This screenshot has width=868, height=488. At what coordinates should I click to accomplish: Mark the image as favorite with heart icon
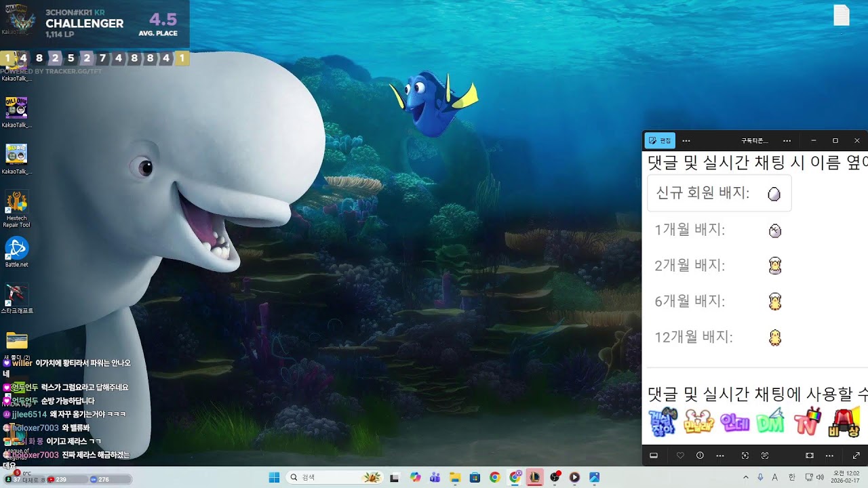pos(680,455)
